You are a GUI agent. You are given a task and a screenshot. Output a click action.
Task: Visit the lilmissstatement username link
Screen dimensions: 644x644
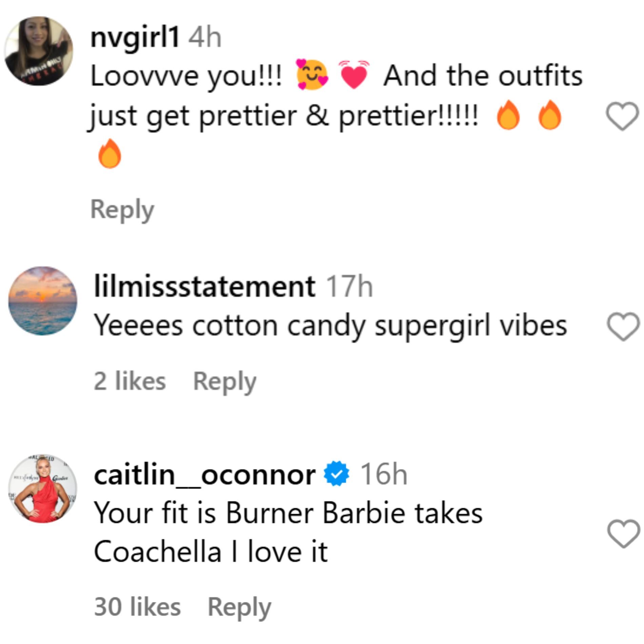(204, 287)
